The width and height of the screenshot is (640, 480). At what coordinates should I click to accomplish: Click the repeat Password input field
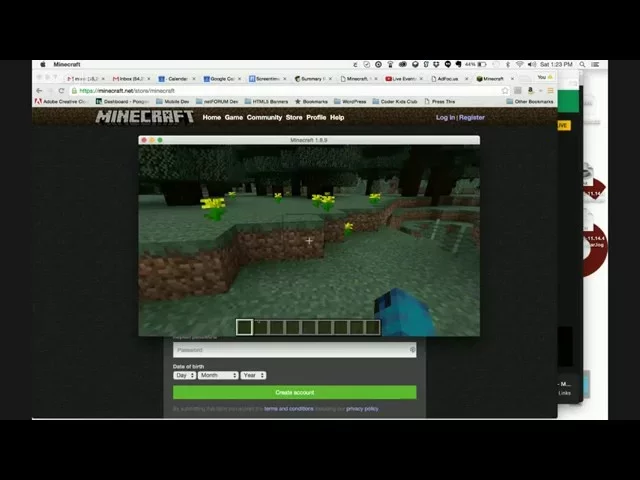pos(294,350)
